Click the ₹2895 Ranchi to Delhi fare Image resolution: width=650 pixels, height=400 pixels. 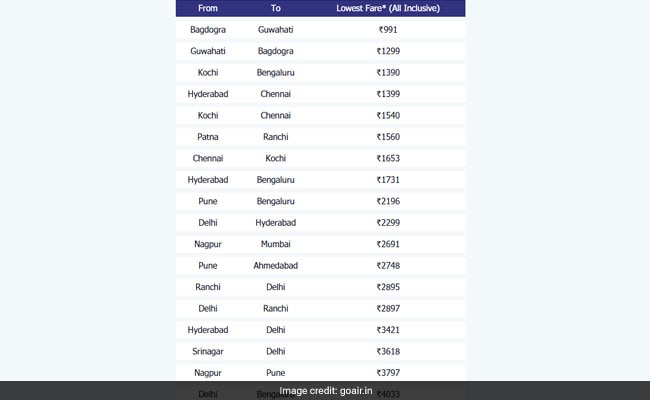tap(388, 287)
